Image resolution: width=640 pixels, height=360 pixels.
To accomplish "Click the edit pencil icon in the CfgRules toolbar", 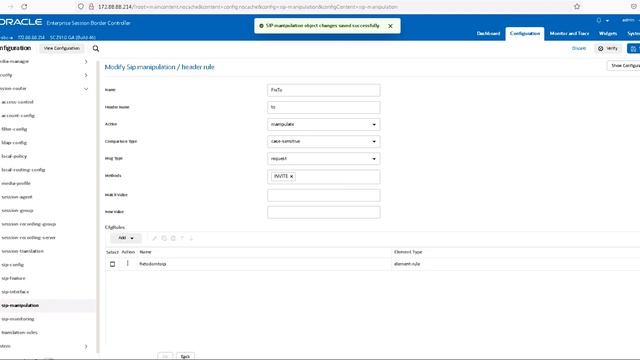I will 154,238.
